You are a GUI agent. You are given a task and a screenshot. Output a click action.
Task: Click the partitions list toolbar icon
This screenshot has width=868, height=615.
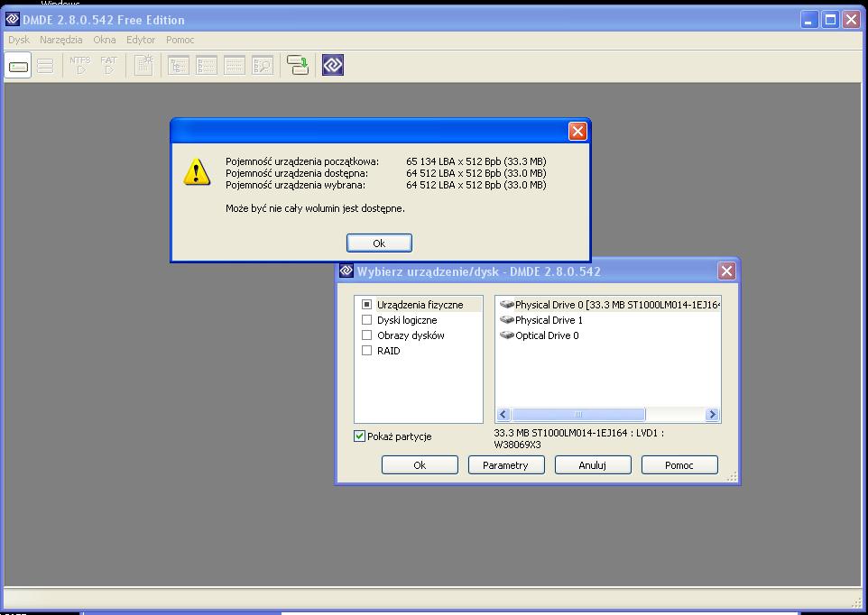click(45, 67)
